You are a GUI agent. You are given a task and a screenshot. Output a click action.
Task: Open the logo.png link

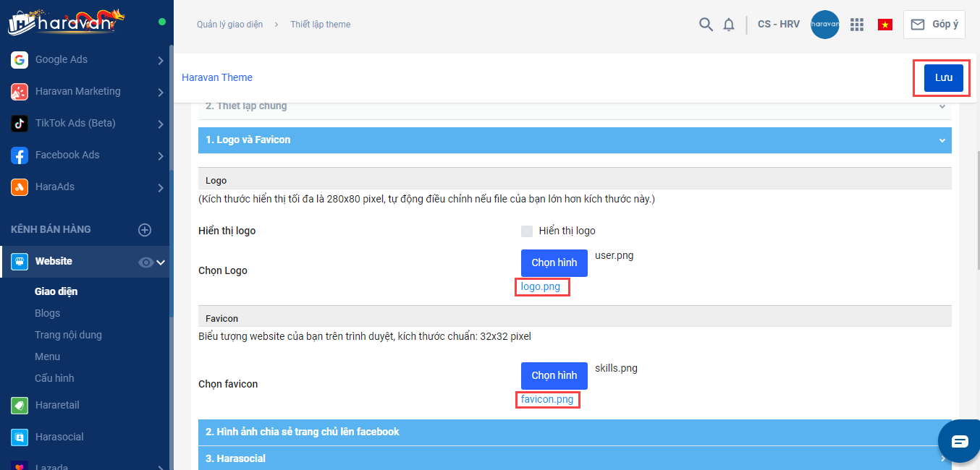(x=541, y=287)
